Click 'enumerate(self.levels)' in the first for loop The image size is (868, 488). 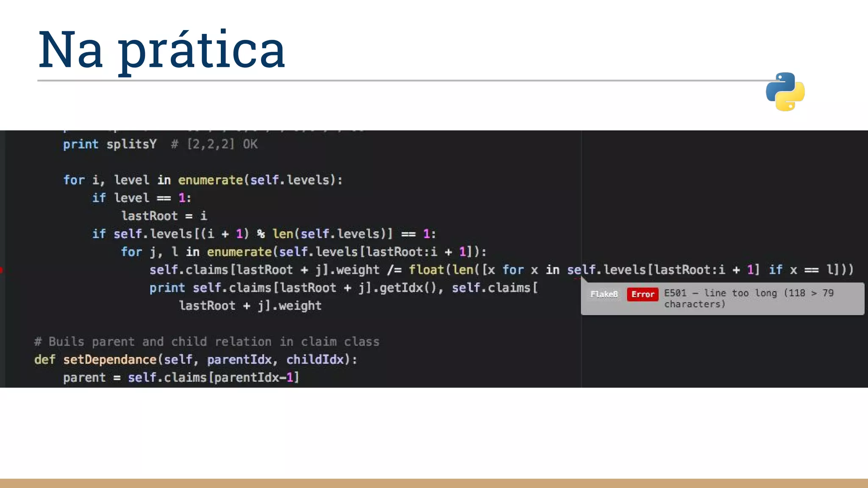(260, 180)
